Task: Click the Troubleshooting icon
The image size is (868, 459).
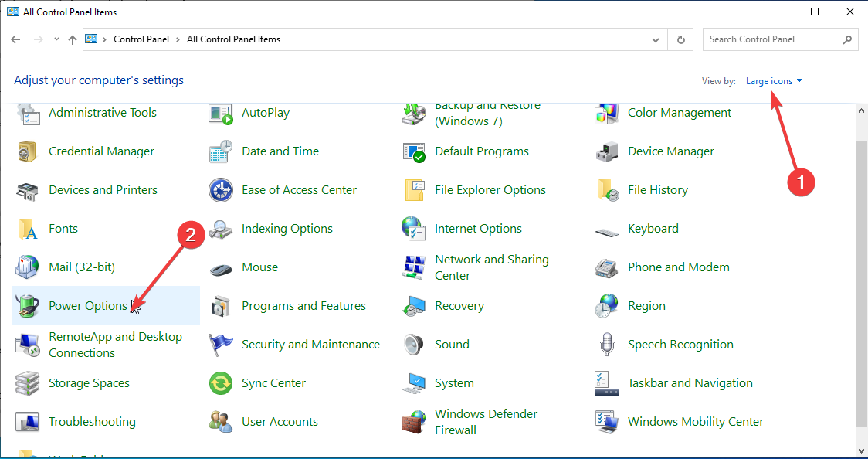Action: [27, 422]
